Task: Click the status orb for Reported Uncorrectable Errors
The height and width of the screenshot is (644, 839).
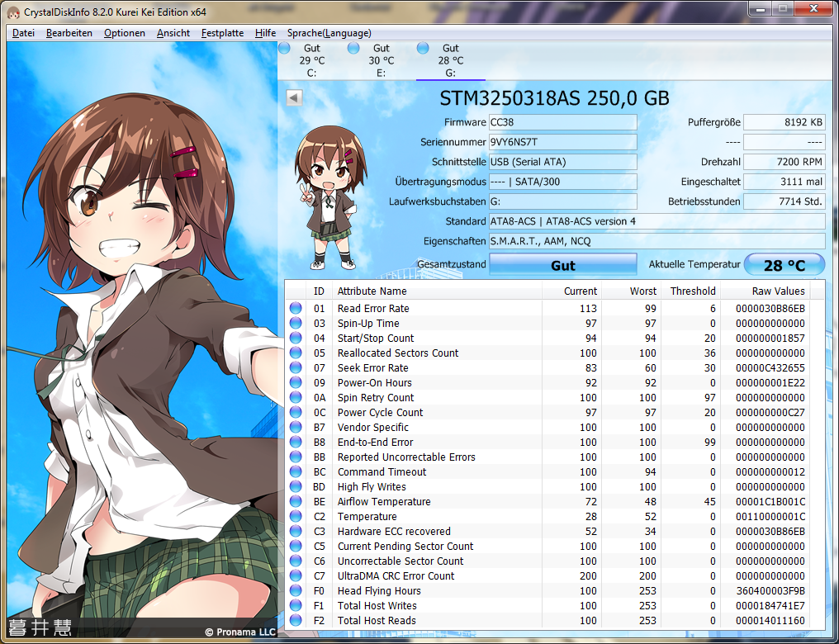Action: pos(296,457)
